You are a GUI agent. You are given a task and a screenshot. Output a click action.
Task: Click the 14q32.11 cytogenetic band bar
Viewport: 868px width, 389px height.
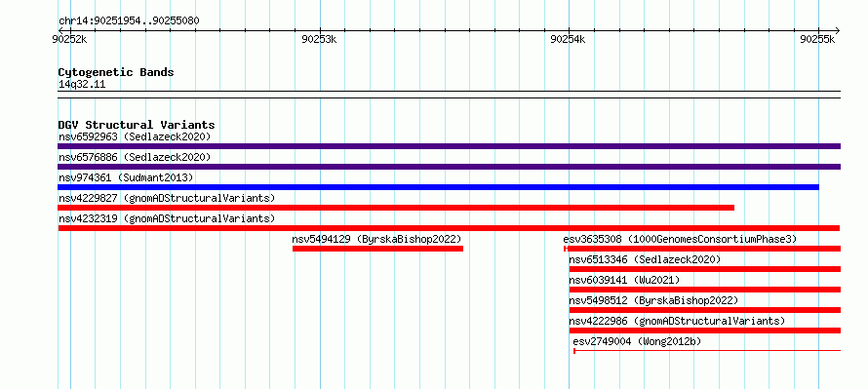click(449, 95)
